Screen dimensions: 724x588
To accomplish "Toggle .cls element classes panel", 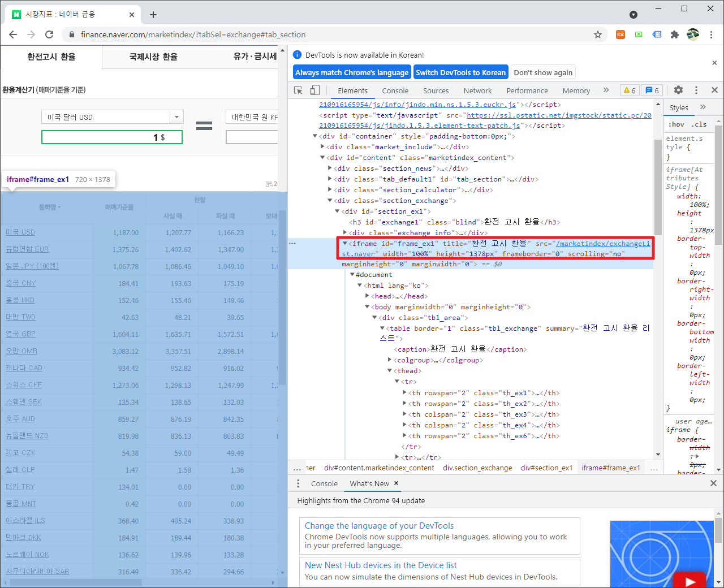I will point(699,124).
